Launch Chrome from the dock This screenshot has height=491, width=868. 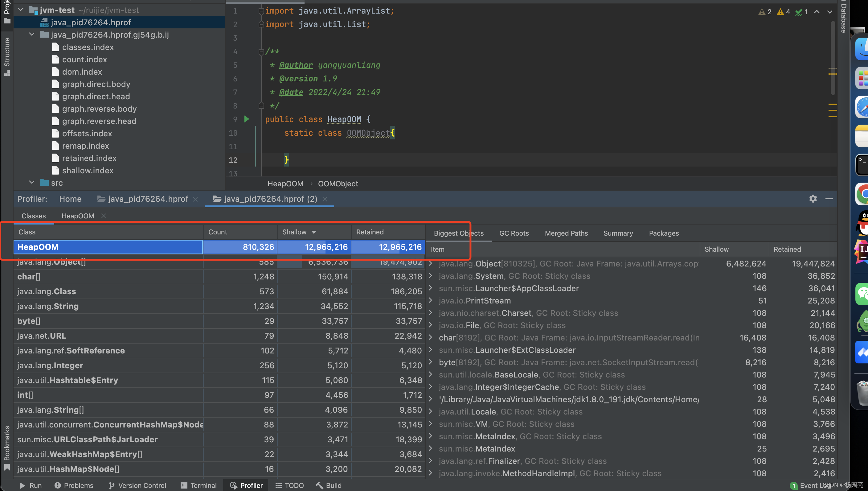pos(863,194)
